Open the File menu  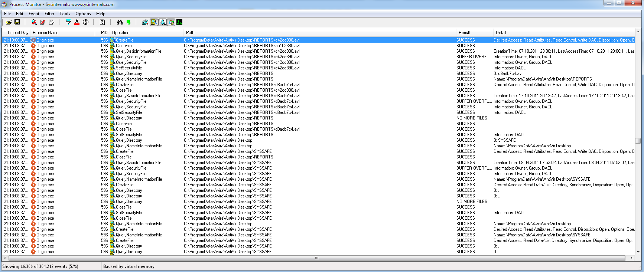(7, 14)
